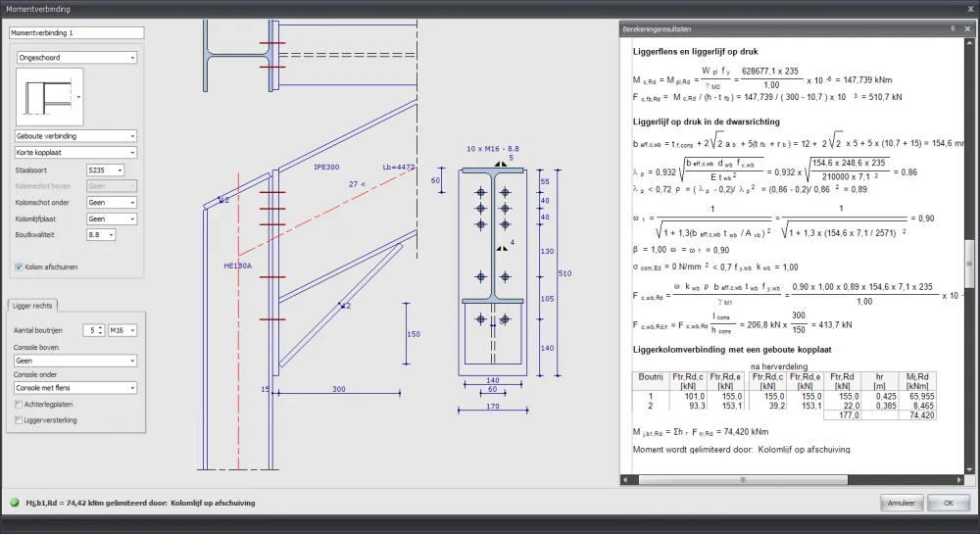
Task: Increase Aantal boutrijen with up arrow
Action: click(101, 327)
